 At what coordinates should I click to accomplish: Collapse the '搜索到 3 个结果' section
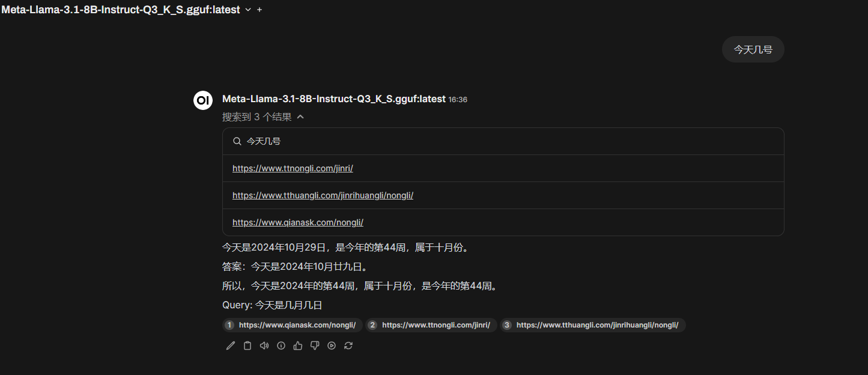coord(263,117)
